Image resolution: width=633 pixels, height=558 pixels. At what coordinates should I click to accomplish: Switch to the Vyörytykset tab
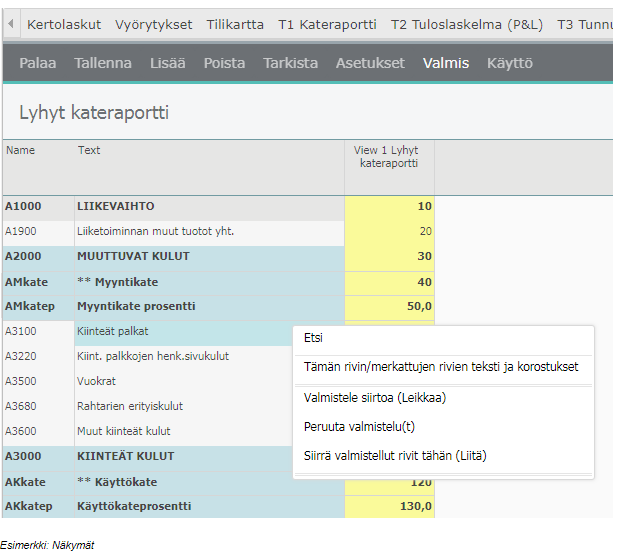(155, 24)
